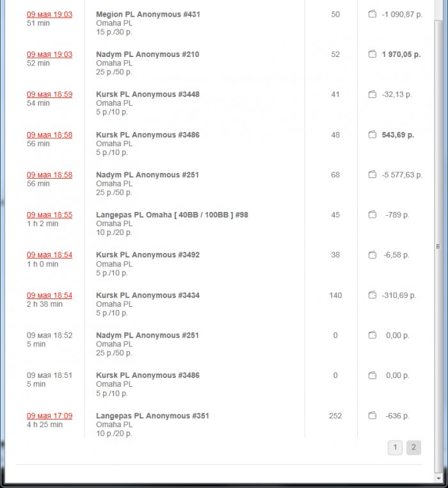Go to page 1 of the session list

(395, 448)
